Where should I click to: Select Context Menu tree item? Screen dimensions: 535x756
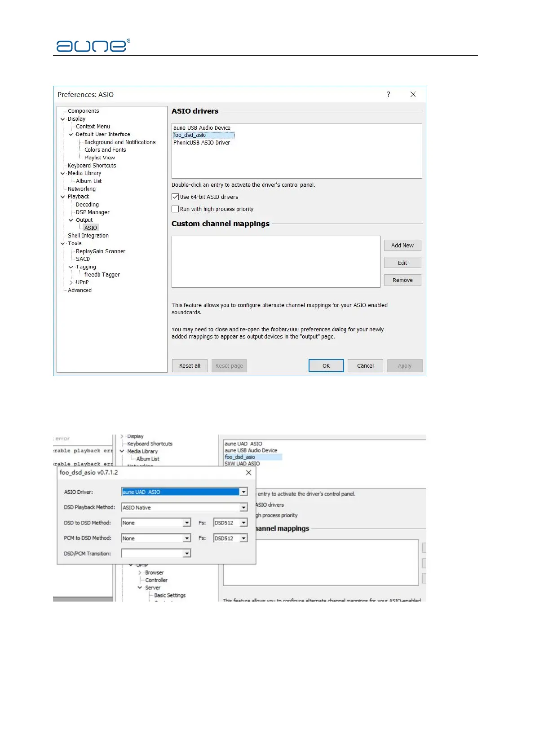pyautogui.click(x=93, y=127)
